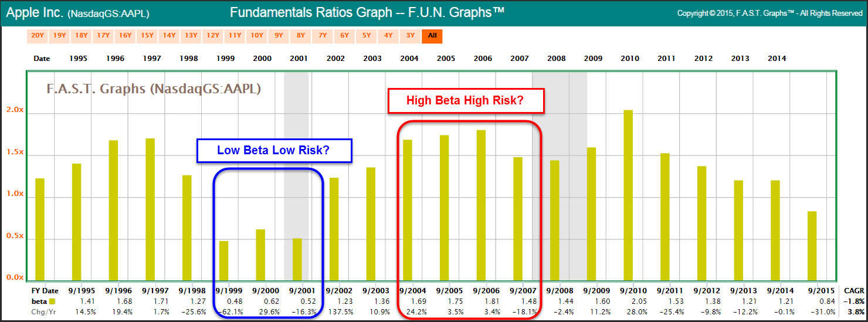Click the 2008 date column header
The image size is (868, 322).
(556, 59)
